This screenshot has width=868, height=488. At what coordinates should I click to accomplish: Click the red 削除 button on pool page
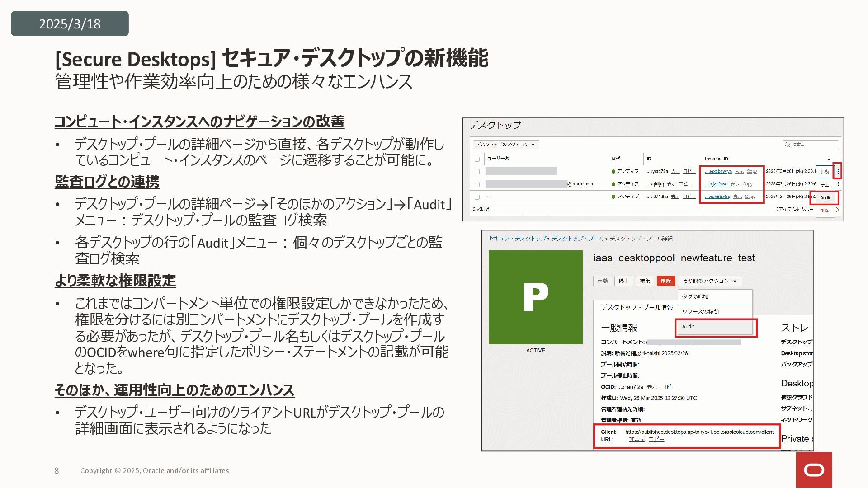(x=665, y=281)
